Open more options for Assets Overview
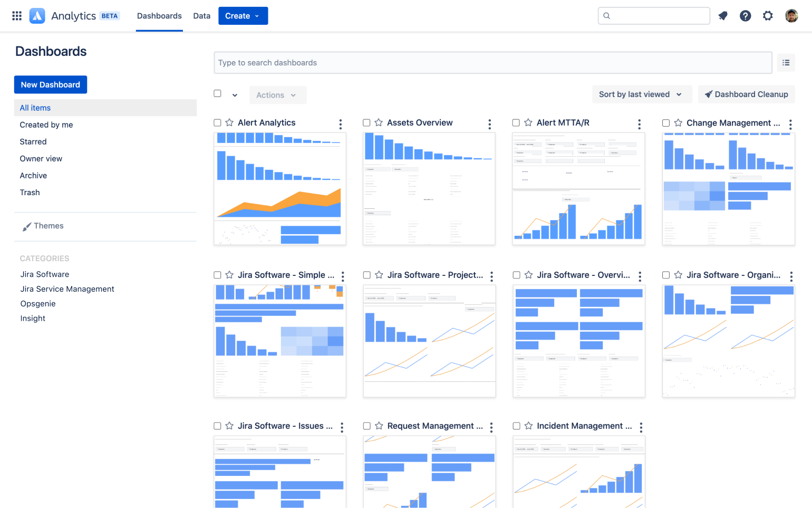812x508 pixels. [x=490, y=124]
